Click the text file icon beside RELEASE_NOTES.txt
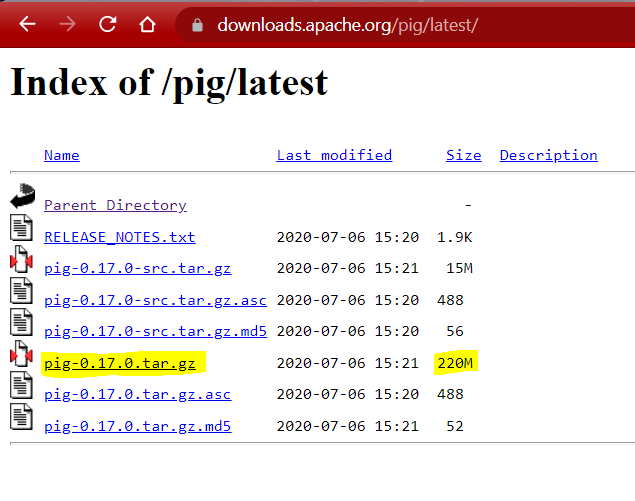635x501 pixels. point(21,228)
